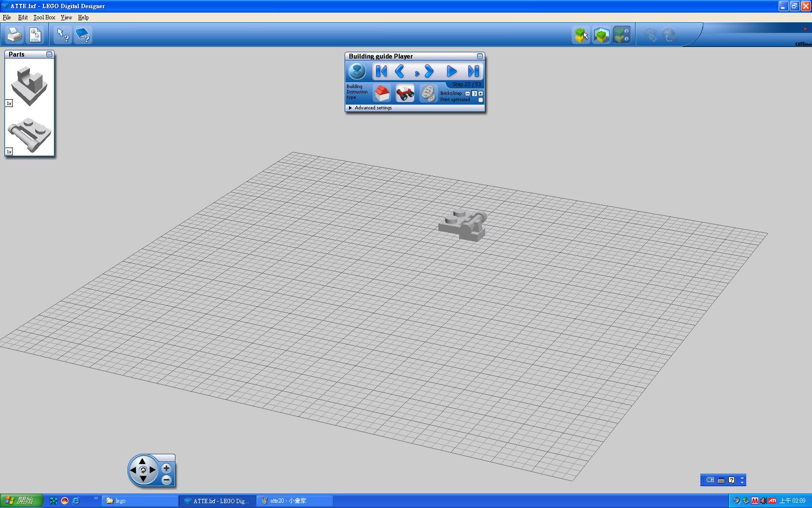The width and height of the screenshot is (812, 508).
Task: Open the Tool Box menu
Action: 44,17
